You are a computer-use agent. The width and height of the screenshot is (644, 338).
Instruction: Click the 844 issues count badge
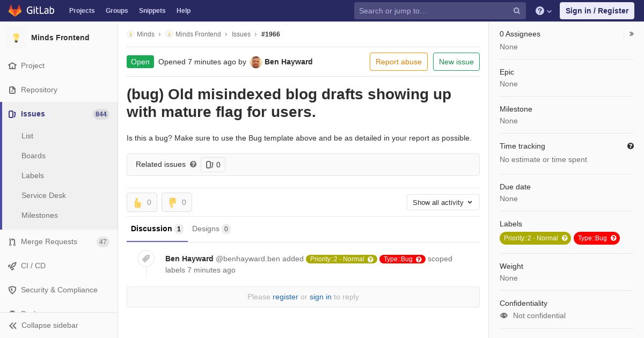click(x=101, y=114)
